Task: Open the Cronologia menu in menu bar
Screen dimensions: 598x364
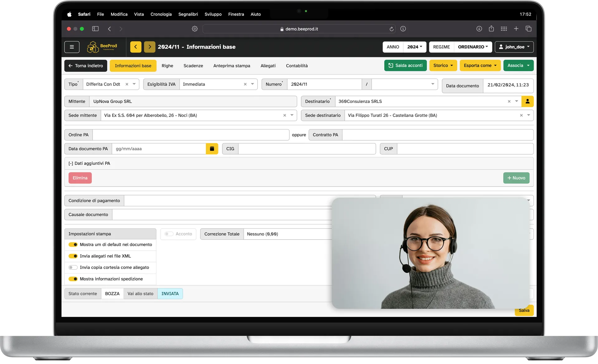Action: point(161,14)
